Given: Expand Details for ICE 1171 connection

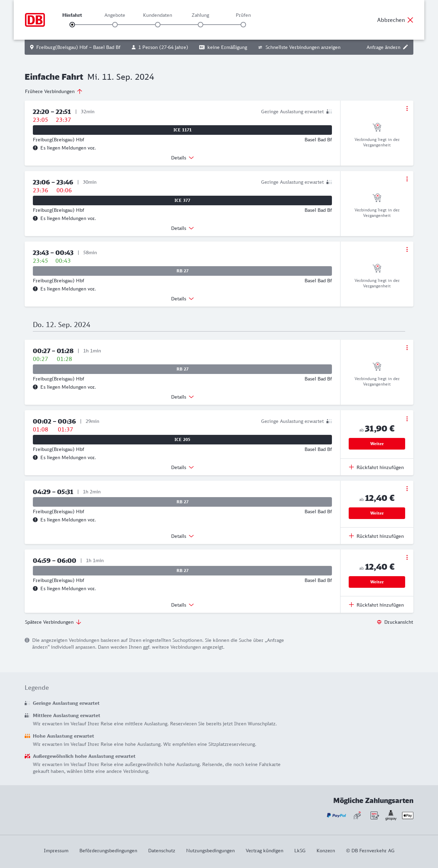Looking at the screenshot, I should 182,158.
